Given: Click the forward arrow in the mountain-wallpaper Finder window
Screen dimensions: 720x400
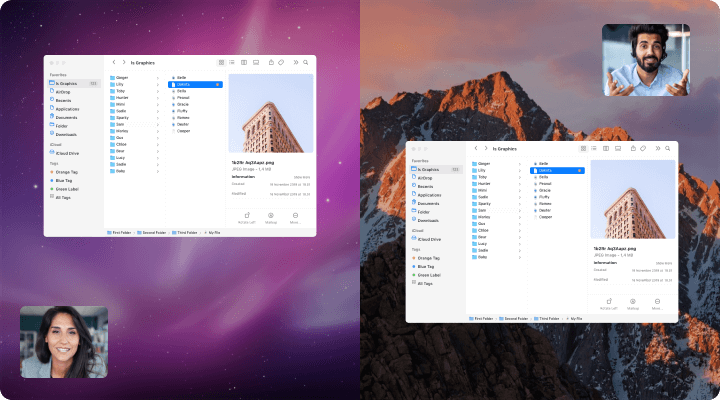Looking at the screenshot, I should point(485,148).
